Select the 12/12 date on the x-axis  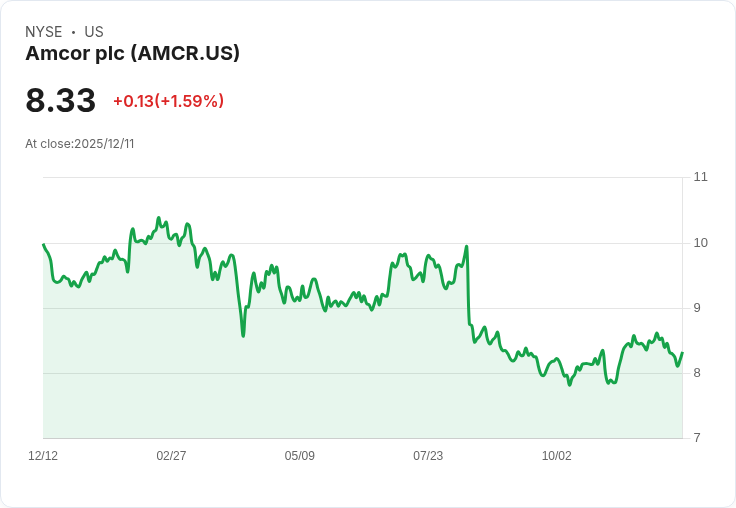tap(43, 456)
